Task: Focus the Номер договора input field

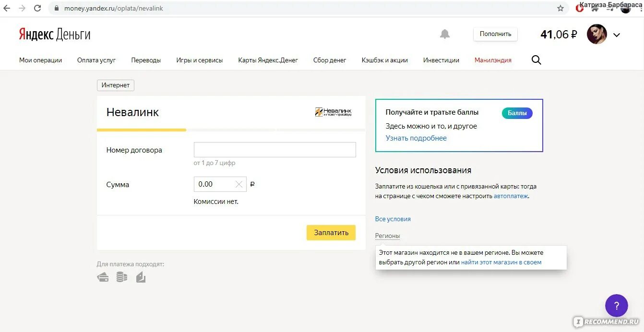Action: pos(275,150)
